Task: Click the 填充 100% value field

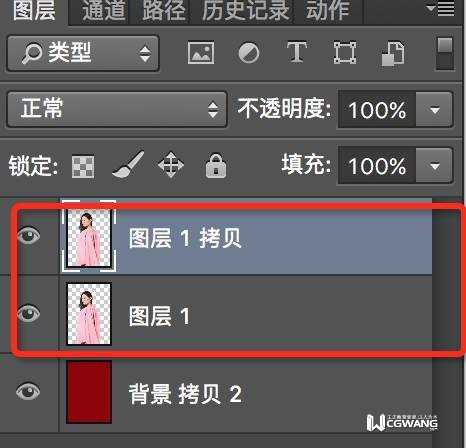Action: (377, 165)
